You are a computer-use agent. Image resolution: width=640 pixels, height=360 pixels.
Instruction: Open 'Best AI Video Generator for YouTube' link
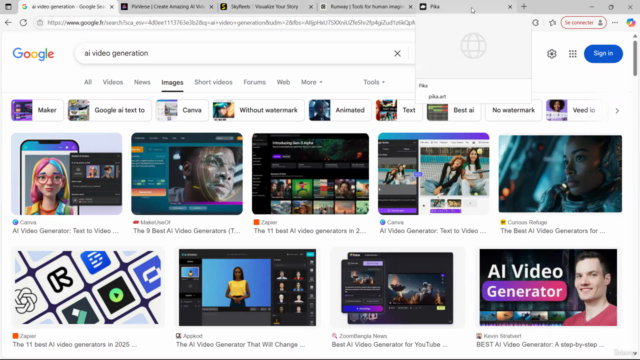click(389, 344)
